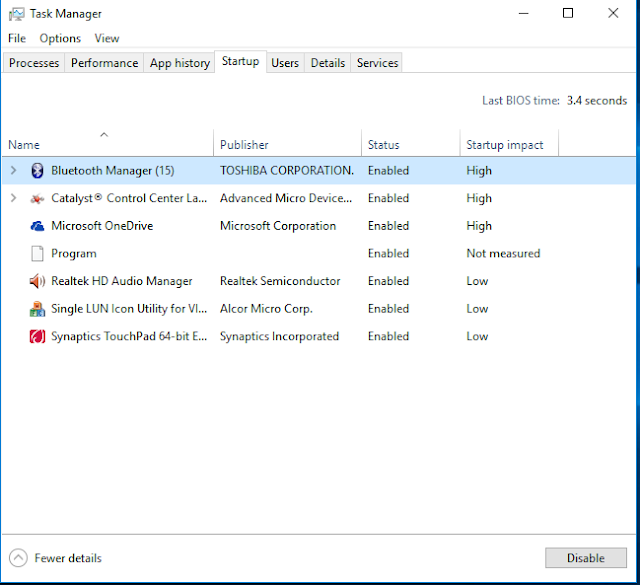Sort by the Status column header
The image size is (640, 585).
click(x=411, y=143)
